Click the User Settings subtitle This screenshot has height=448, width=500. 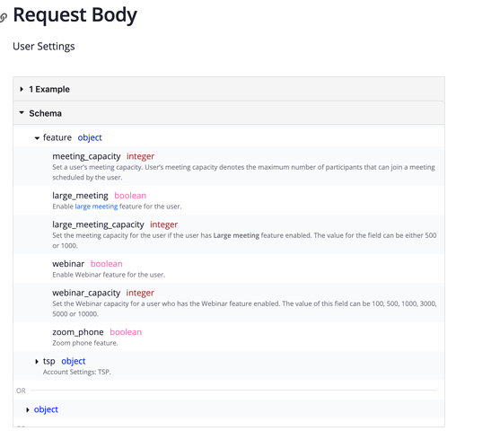click(x=44, y=47)
